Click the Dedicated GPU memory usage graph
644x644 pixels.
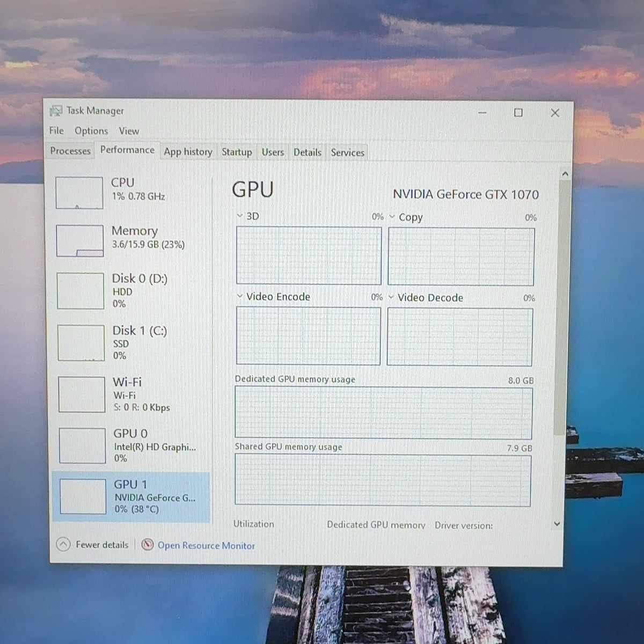click(x=384, y=413)
